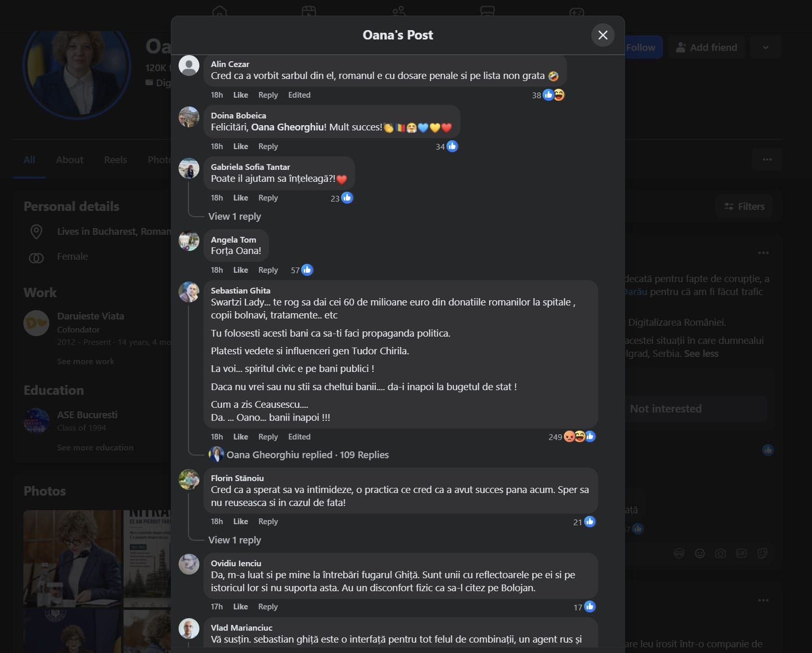Switch to the About tab
The width and height of the screenshot is (812, 653).
70,159
